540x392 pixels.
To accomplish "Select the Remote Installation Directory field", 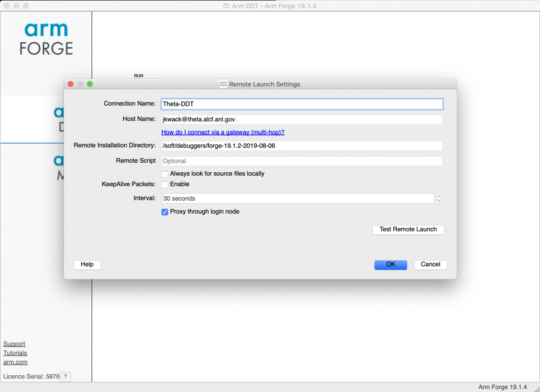I will [x=302, y=146].
